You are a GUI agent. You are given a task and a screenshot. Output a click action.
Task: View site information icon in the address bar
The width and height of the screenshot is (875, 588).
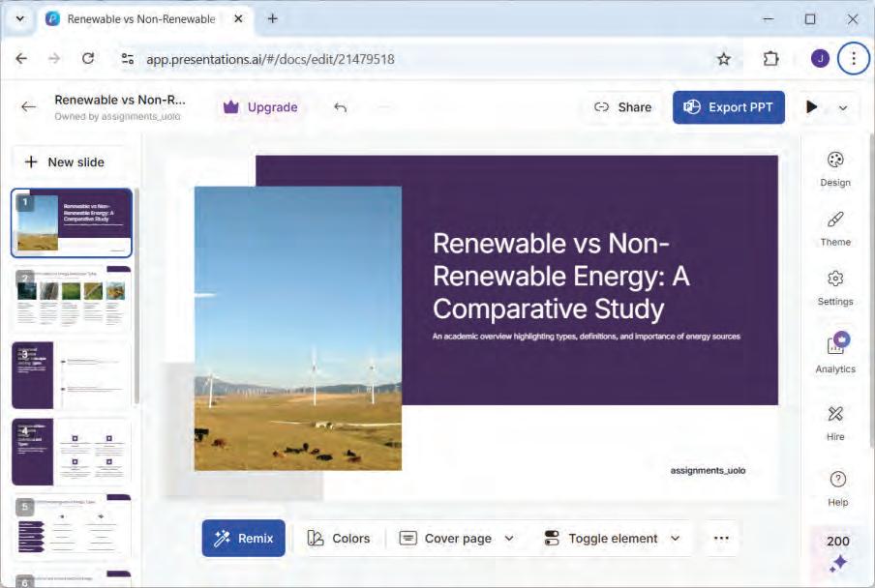pos(128,59)
